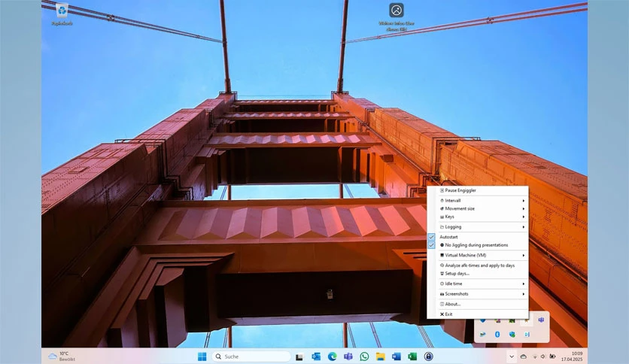Disable No Jiggling during presentations
This screenshot has width=629, height=364.
coord(477,245)
